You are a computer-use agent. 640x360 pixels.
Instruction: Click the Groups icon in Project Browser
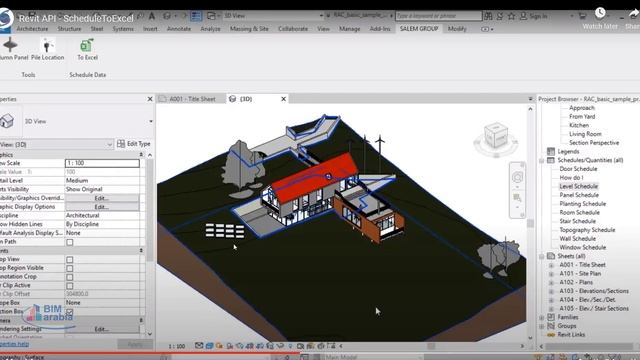coord(551,326)
